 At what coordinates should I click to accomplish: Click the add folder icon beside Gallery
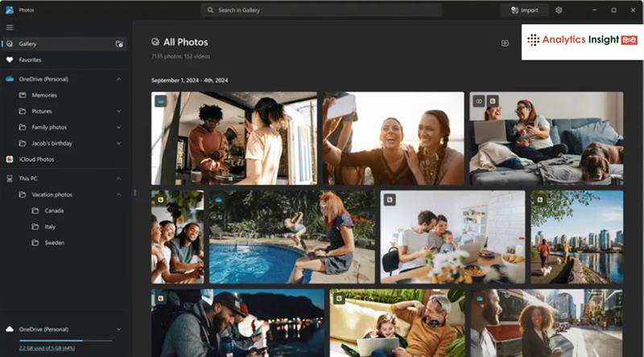tap(119, 44)
